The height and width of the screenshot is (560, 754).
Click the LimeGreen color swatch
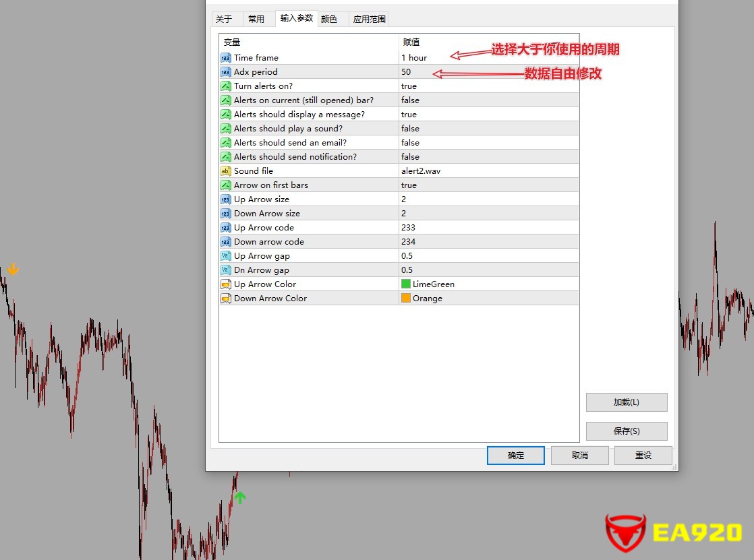[405, 284]
